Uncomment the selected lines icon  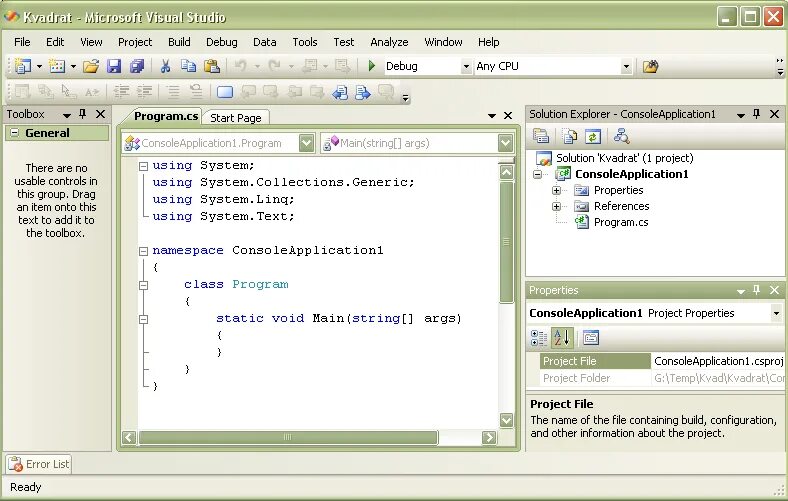[196, 91]
